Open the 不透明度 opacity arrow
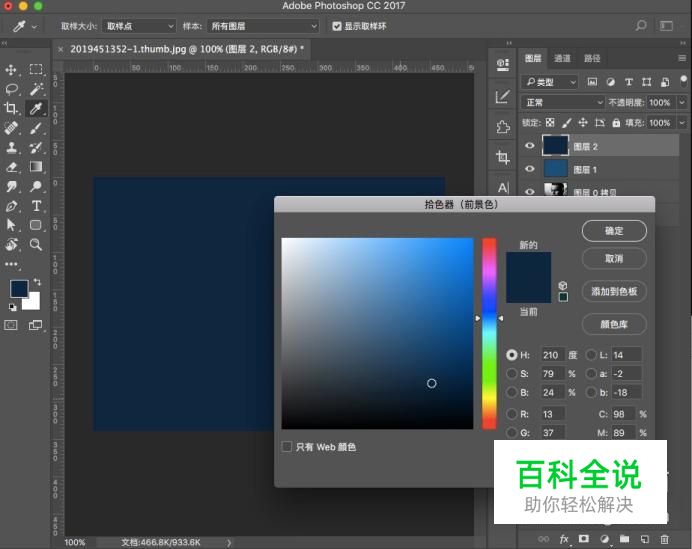692x549 pixels. (682, 102)
